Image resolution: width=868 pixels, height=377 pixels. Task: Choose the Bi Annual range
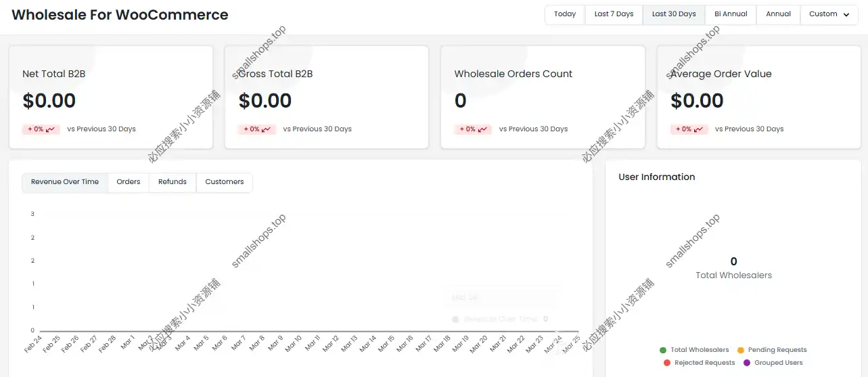click(x=731, y=14)
